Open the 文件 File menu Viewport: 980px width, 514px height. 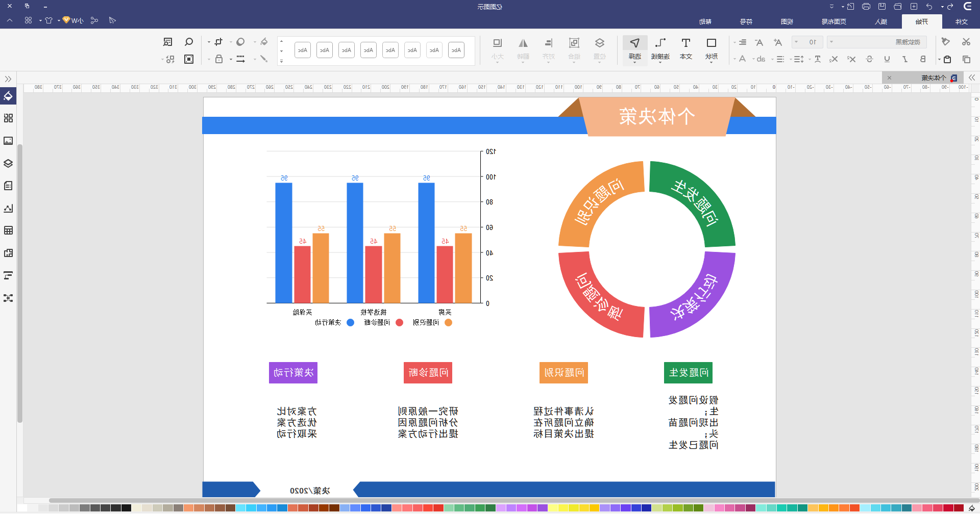coord(962,21)
